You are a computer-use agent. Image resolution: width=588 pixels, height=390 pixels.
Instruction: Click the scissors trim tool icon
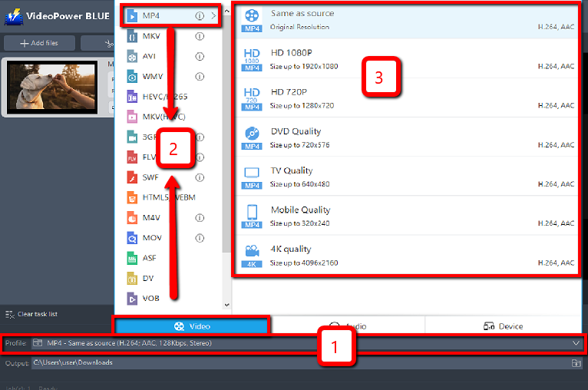[109, 44]
